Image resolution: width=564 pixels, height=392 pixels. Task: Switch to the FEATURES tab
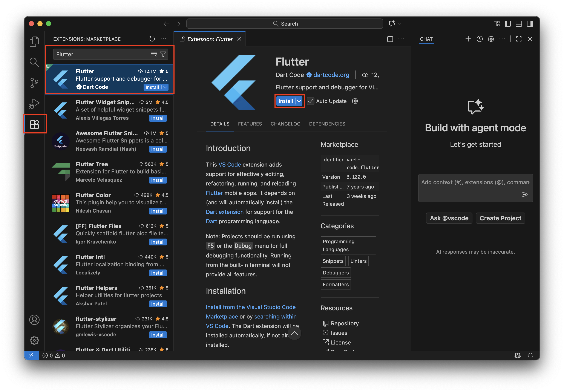click(x=250, y=124)
